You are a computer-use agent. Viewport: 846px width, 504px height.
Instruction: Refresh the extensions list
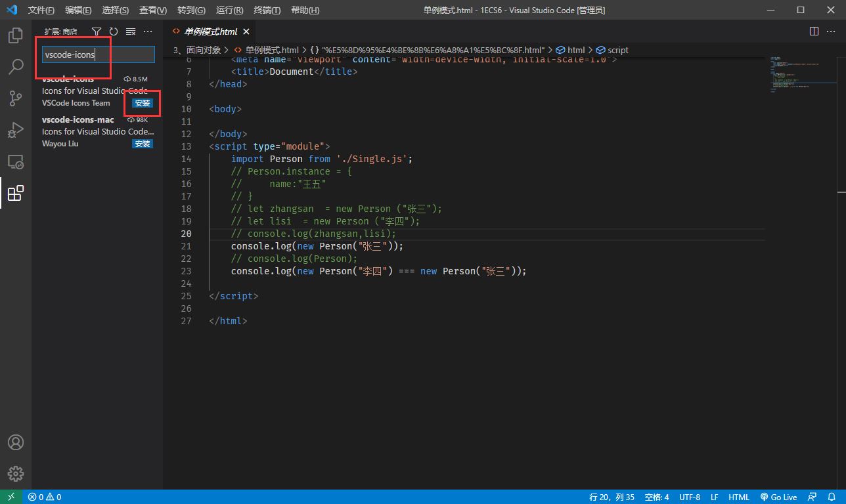click(114, 31)
